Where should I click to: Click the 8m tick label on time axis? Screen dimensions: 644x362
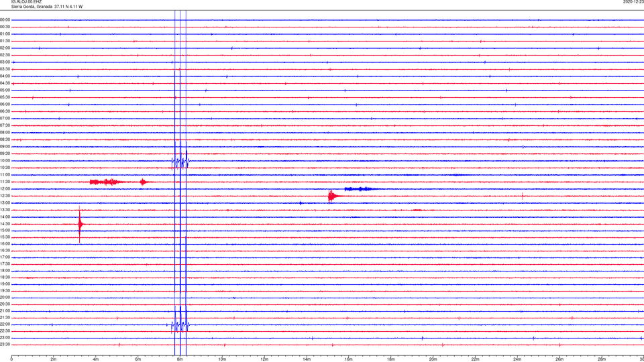[180, 359]
